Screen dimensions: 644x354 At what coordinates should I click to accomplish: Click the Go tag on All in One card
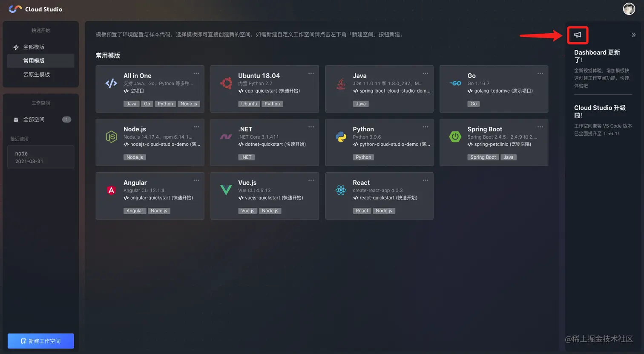click(147, 104)
